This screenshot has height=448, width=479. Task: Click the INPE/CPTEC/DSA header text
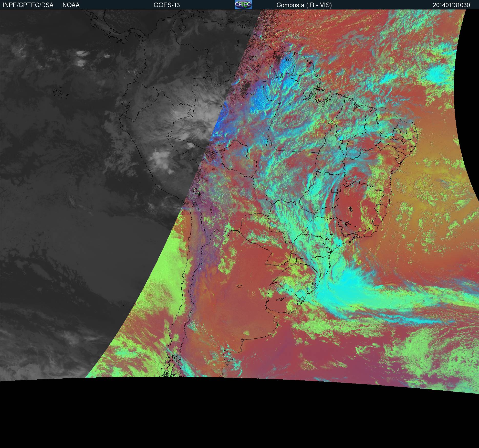point(28,5)
